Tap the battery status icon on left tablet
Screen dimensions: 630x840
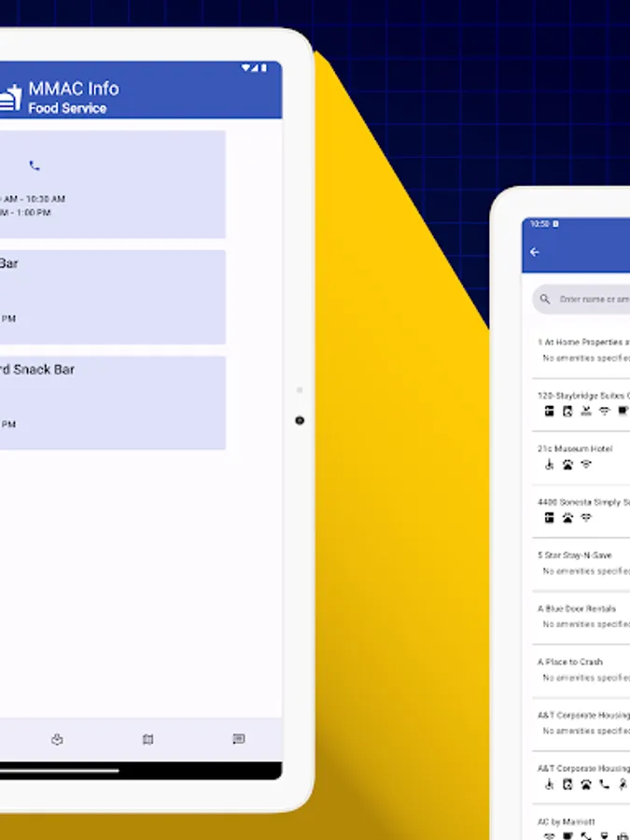[263, 68]
